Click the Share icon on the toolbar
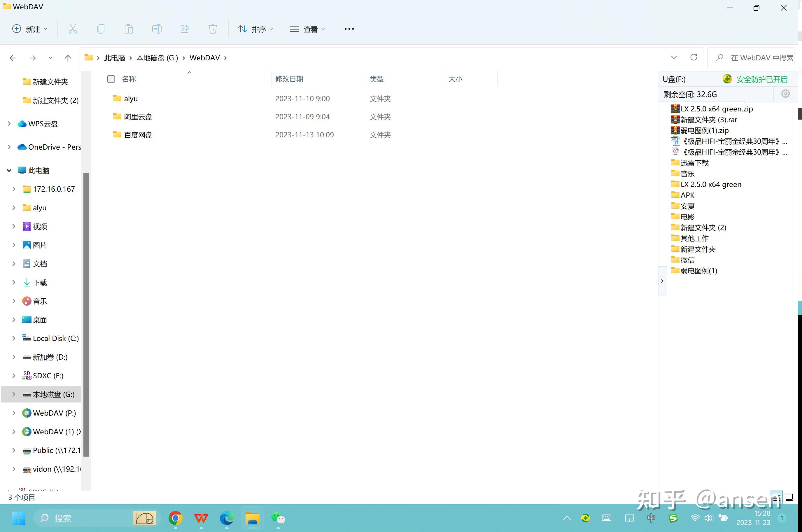Image resolution: width=802 pixels, height=532 pixels. 185,29
